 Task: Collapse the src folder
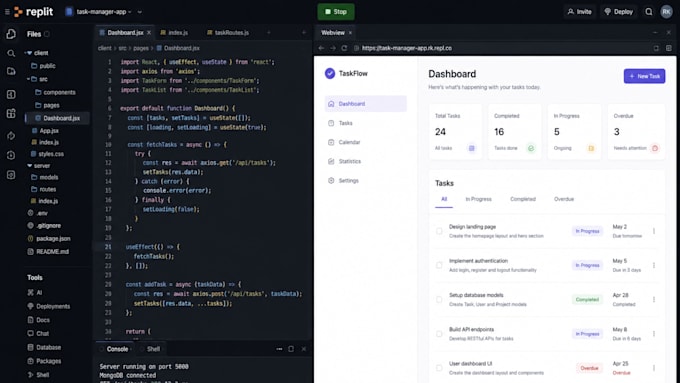pos(29,79)
